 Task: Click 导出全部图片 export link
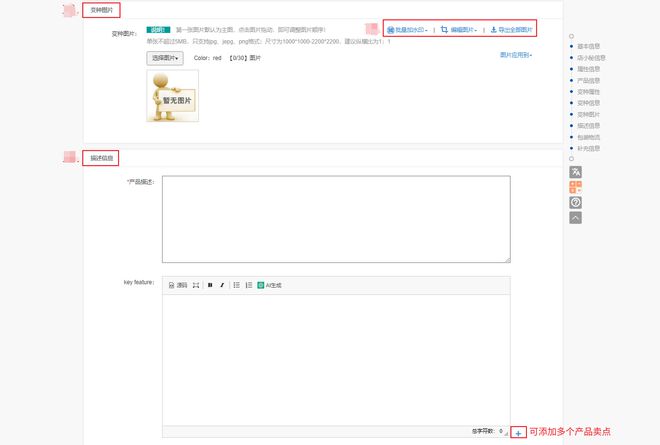click(x=511, y=30)
